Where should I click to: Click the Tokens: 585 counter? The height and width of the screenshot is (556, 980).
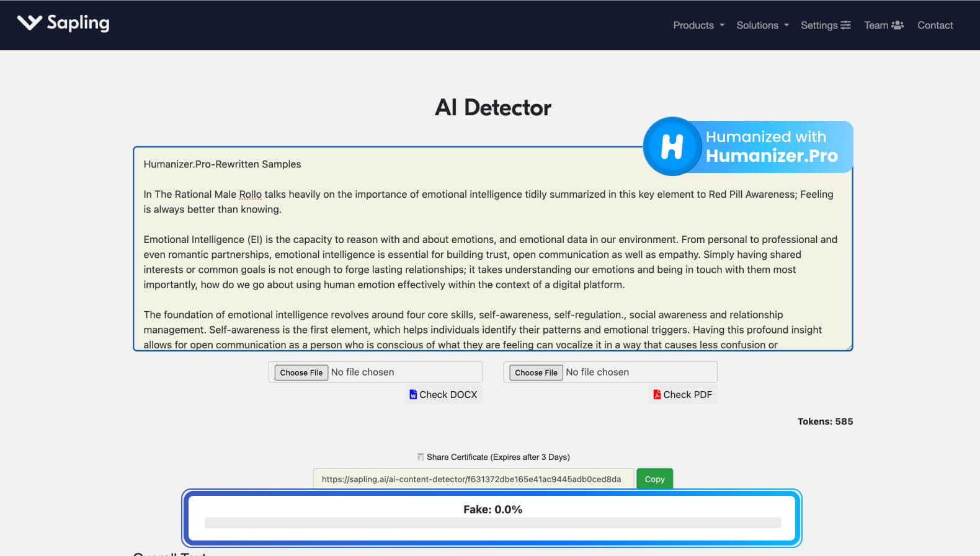[x=825, y=421]
